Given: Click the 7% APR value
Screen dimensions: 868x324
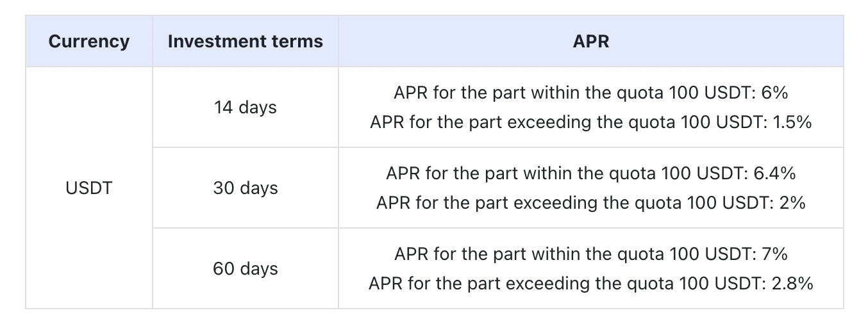Looking at the screenshot, I should pos(772,254).
